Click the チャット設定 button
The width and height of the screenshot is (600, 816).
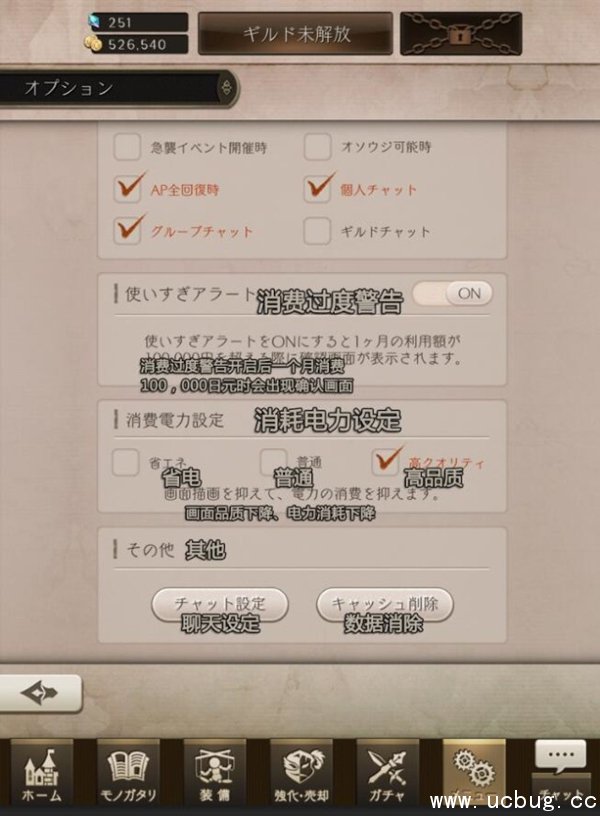[x=220, y=605]
